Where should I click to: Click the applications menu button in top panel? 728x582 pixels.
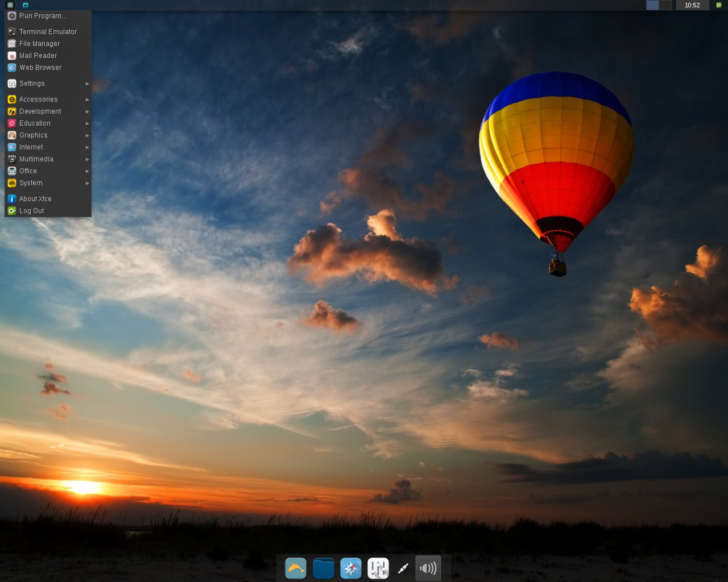[x=10, y=5]
